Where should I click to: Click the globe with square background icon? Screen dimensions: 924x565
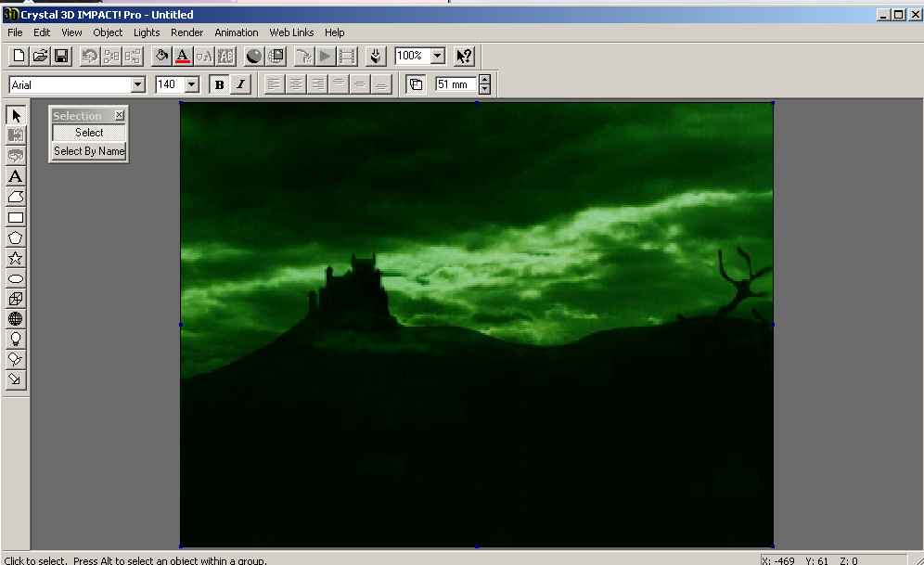pos(276,56)
